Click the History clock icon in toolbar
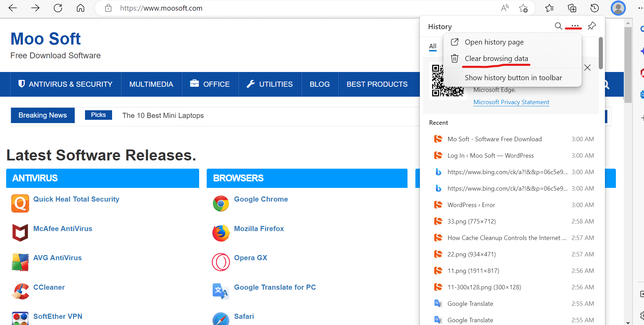The image size is (644, 325). tap(595, 8)
